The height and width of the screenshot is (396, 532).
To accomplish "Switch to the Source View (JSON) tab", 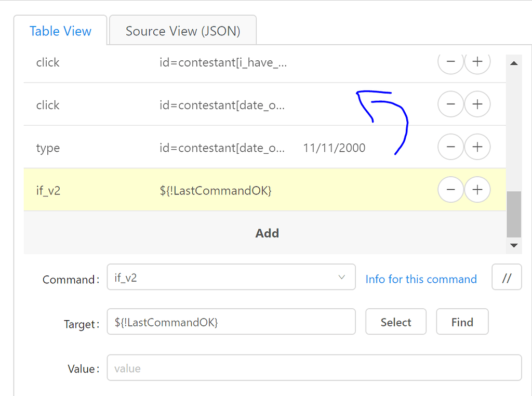I will point(182,31).
